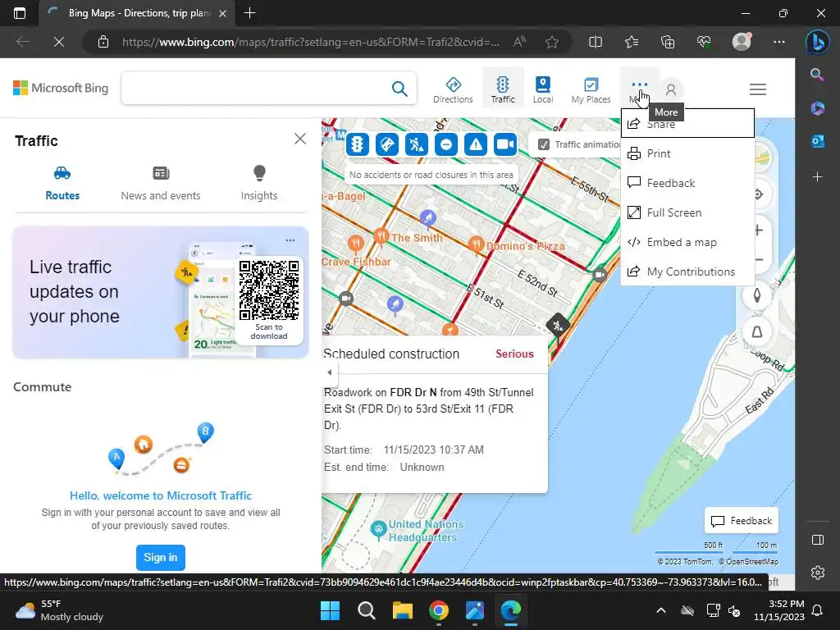840x630 pixels.
Task: Collapse the side panel with arrow handle
Action: tap(329, 372)
